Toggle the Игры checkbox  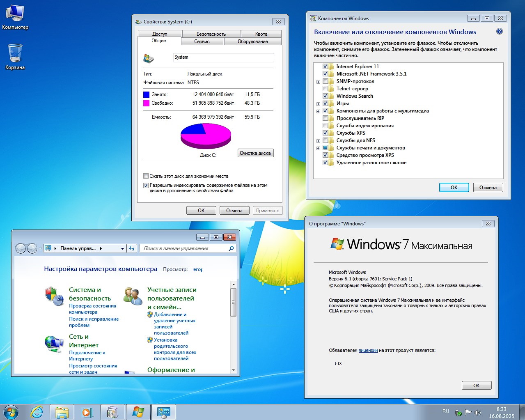(x=325, y=103)
